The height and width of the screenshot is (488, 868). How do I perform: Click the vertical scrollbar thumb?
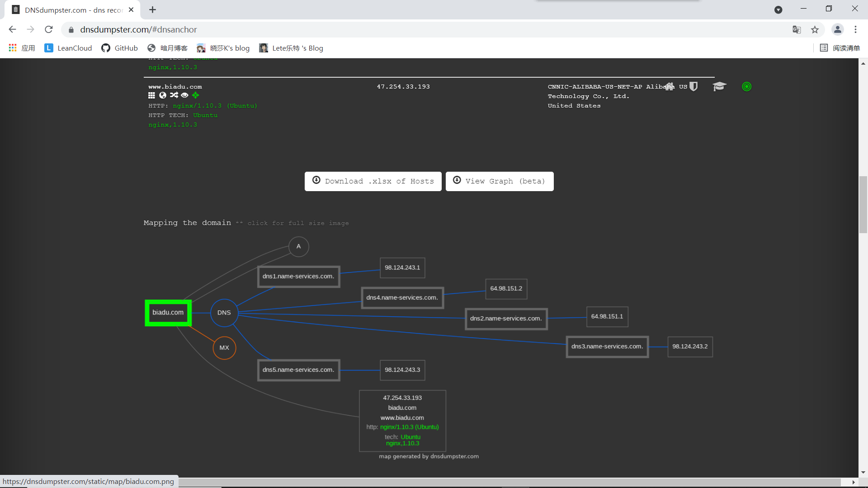point(863,204)
